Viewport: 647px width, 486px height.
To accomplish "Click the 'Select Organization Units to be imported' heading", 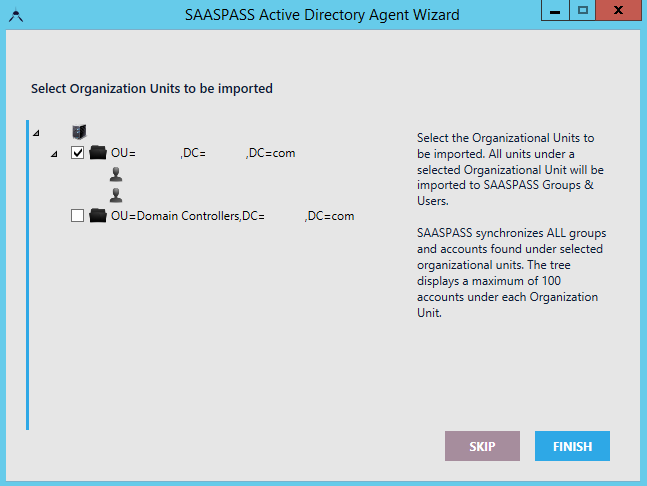I will [x=152, y=88].
